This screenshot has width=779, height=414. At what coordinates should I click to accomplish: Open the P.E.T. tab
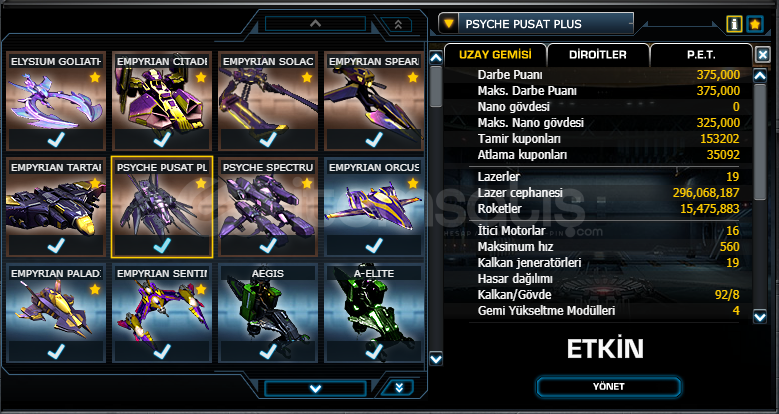pyautogui.click(x=701, y=55)
